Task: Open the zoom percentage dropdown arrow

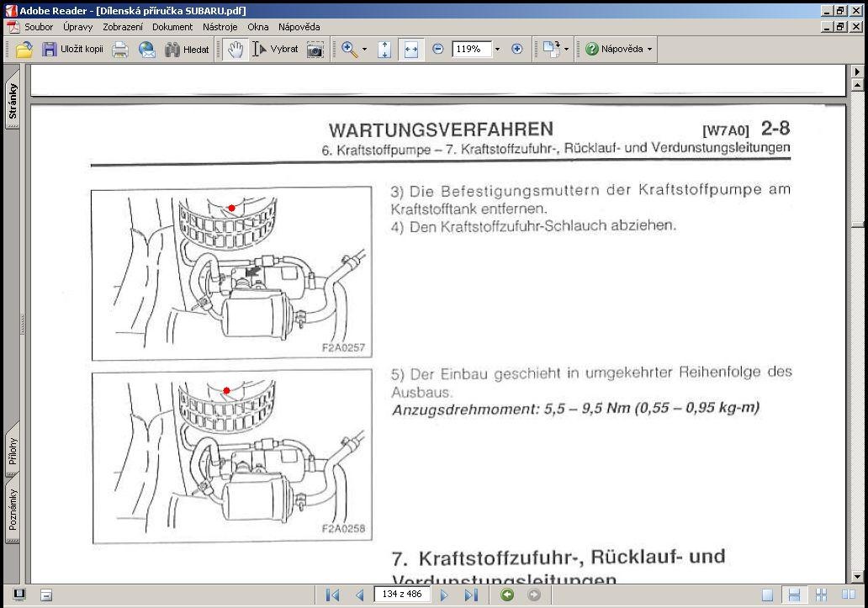Action: point(497,50)
